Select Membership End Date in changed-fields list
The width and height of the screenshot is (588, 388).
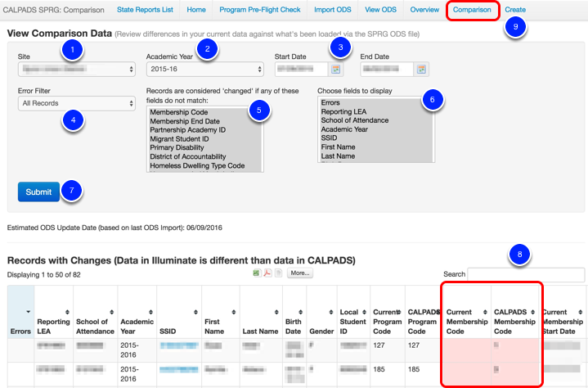tap(185, 121)
